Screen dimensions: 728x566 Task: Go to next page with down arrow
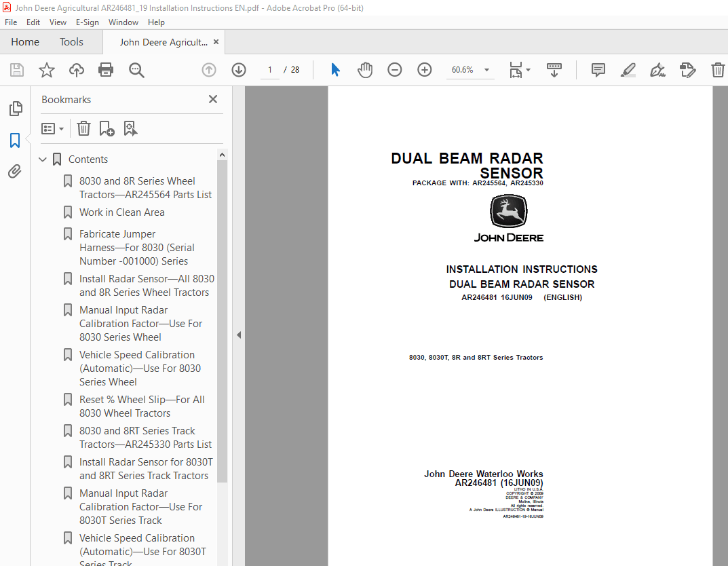click(x=238, y=69)
